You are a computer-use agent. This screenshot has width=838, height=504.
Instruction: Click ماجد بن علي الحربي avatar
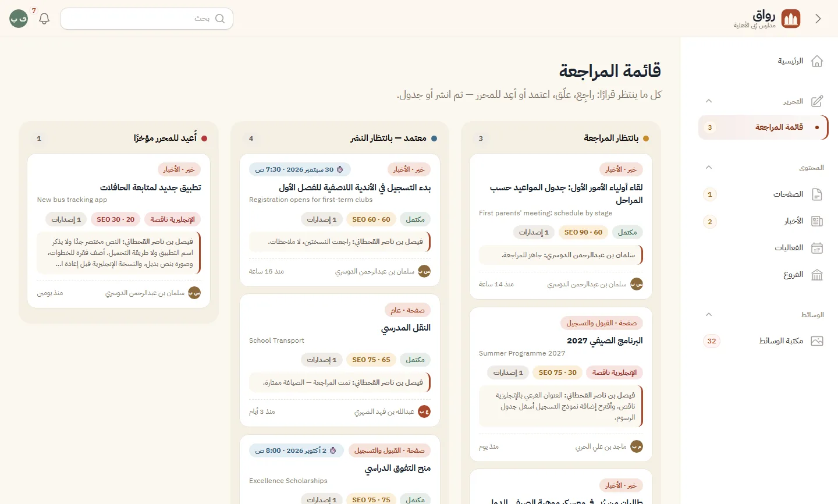[637, 447]
